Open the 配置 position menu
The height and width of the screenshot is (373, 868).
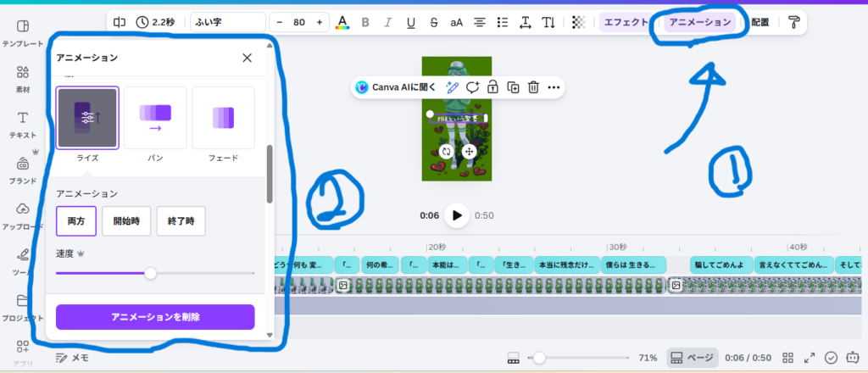tap(759, 22)
